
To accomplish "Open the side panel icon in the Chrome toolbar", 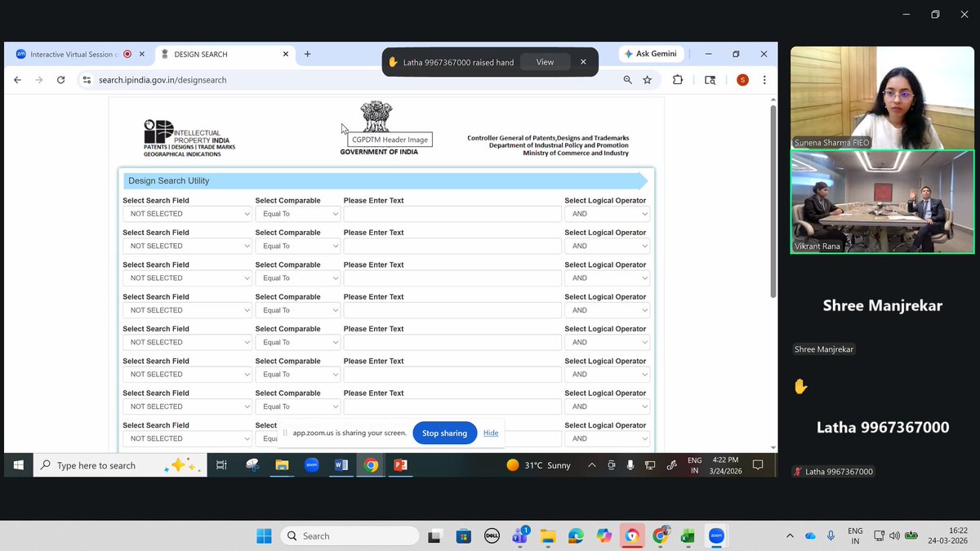I will pos(710,80).
